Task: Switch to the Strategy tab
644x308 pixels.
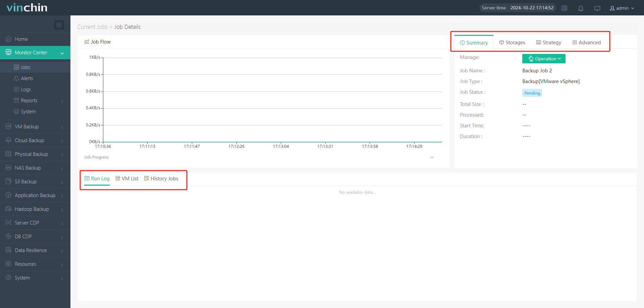Action: (549, 43)
